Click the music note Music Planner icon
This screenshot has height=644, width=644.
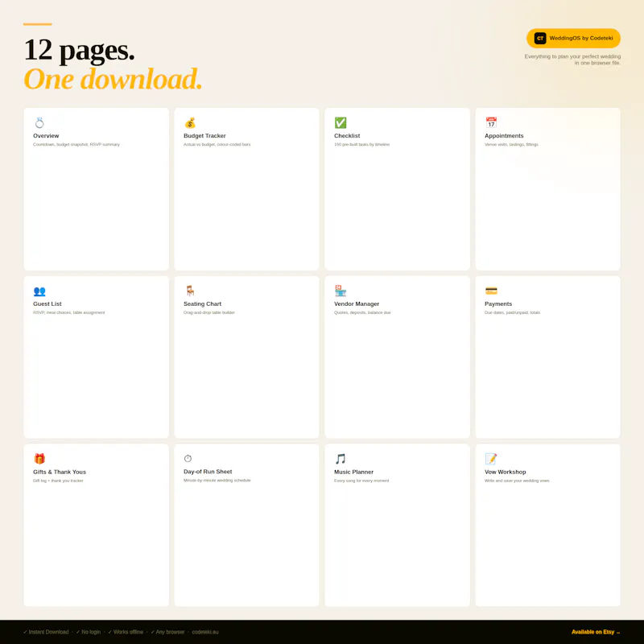341,459
